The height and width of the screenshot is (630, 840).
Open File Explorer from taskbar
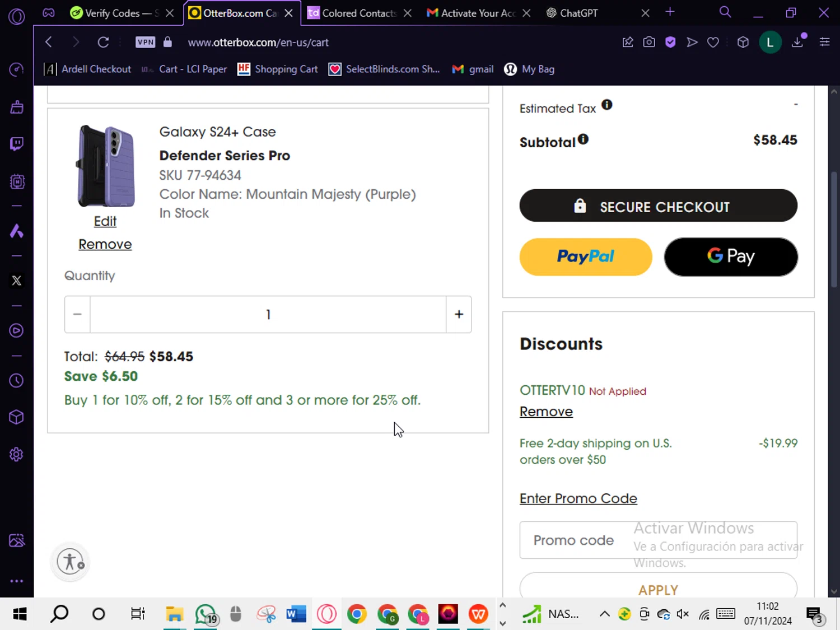coord(175,614)
